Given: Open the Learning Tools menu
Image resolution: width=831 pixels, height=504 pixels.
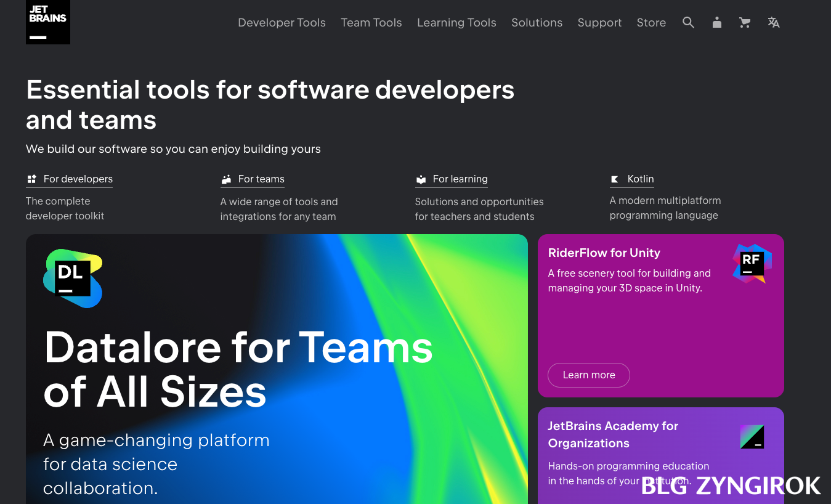Looking at the screenshot, I should tap(456, 22).
